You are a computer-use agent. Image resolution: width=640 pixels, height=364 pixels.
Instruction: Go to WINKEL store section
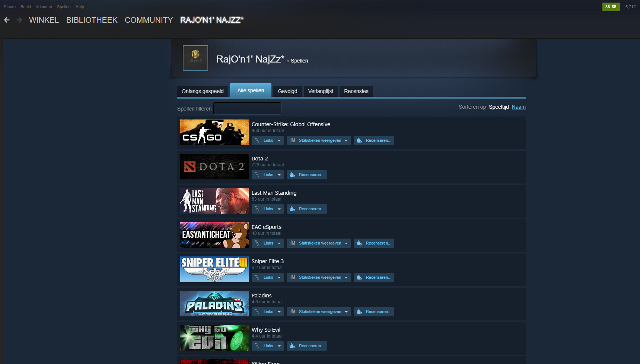click(44, 20)
